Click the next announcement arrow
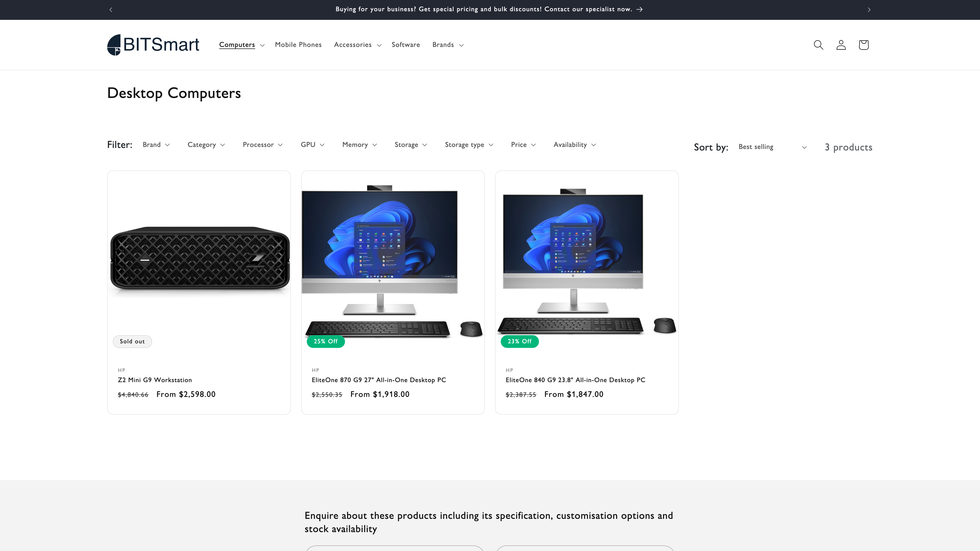Image resolution: width=980 pixels, height=551 pixels. (869, 9)
